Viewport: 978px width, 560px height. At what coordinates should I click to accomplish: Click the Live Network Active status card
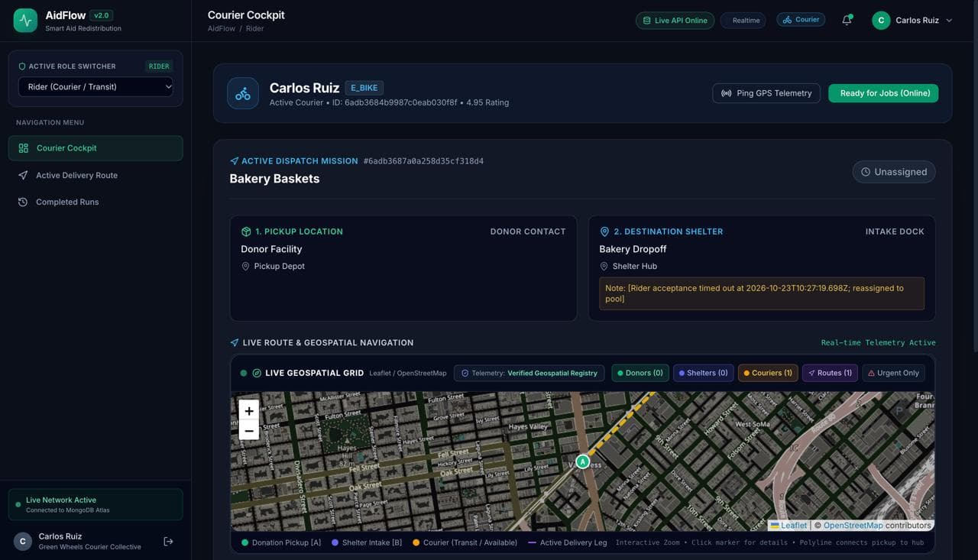pyautogui.click(x=96, y=504)
